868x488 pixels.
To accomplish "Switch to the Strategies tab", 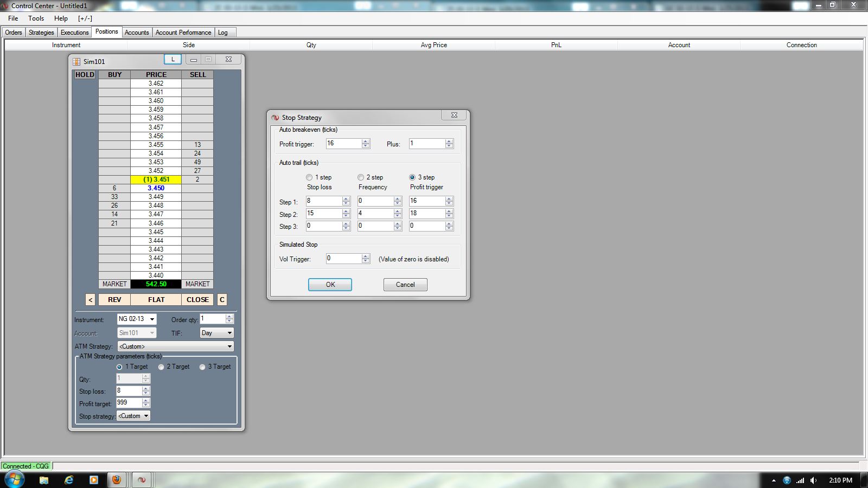I will [41, 33].
